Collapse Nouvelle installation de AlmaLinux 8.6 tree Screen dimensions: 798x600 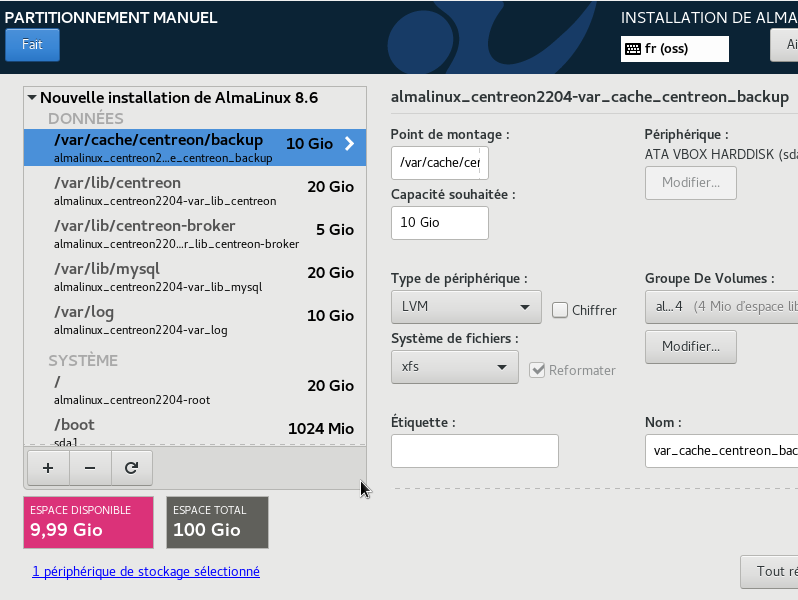pos(32,98)
